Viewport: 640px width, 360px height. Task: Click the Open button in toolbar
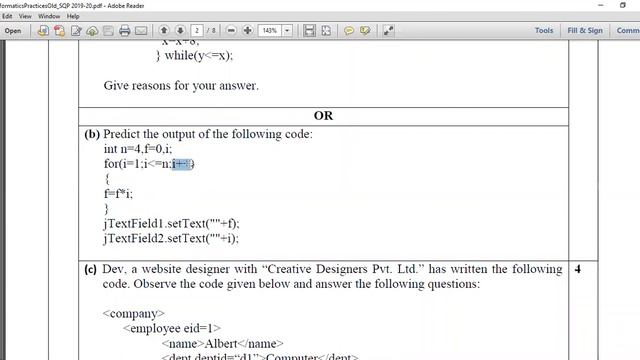coord(13,31)
